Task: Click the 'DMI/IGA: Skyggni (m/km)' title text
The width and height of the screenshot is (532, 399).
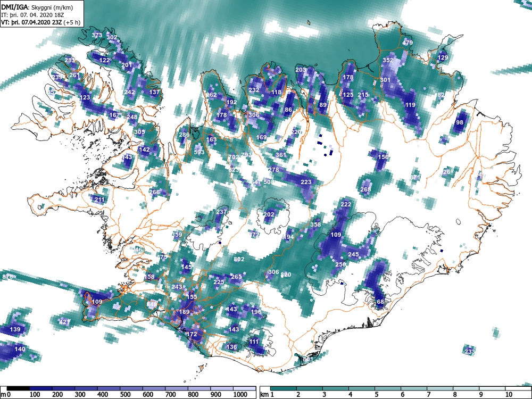Action: 37,7
